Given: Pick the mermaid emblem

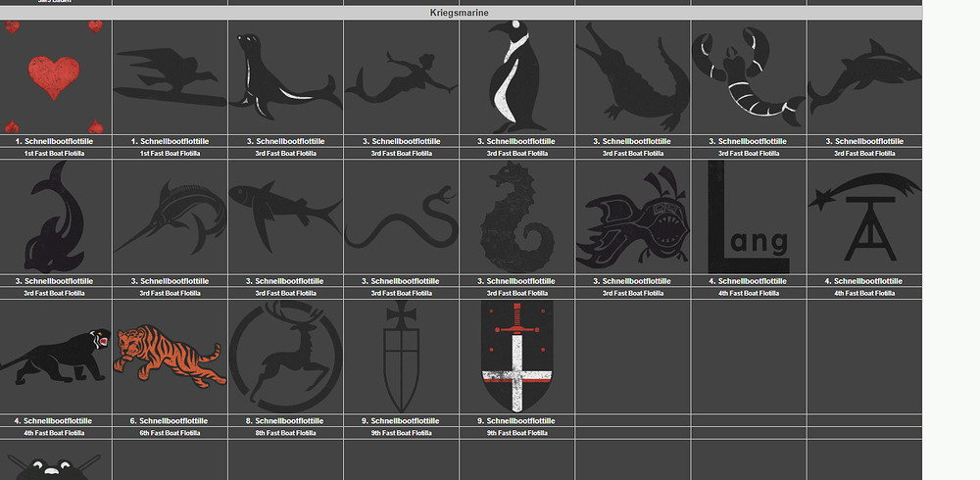Looking at the screenshot, I should point(401,76).
